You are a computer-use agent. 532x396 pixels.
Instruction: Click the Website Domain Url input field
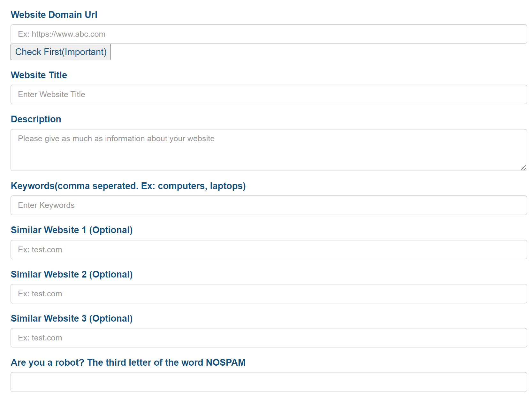(x=268, y=34)
